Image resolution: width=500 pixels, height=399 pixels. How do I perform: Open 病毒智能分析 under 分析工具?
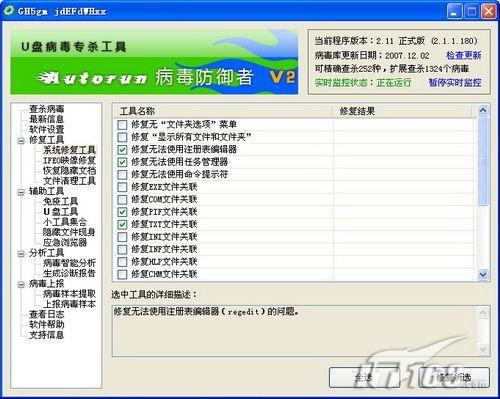click(69, 263)
